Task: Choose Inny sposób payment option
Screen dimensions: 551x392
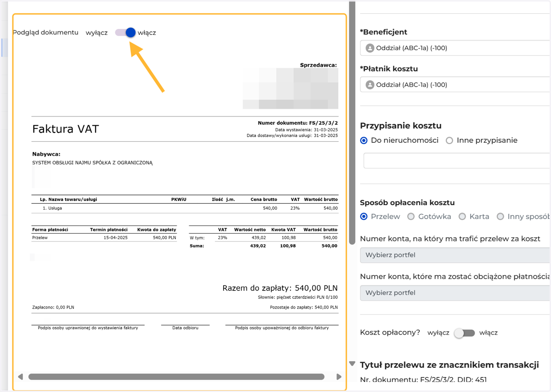Action: [500, 216]
